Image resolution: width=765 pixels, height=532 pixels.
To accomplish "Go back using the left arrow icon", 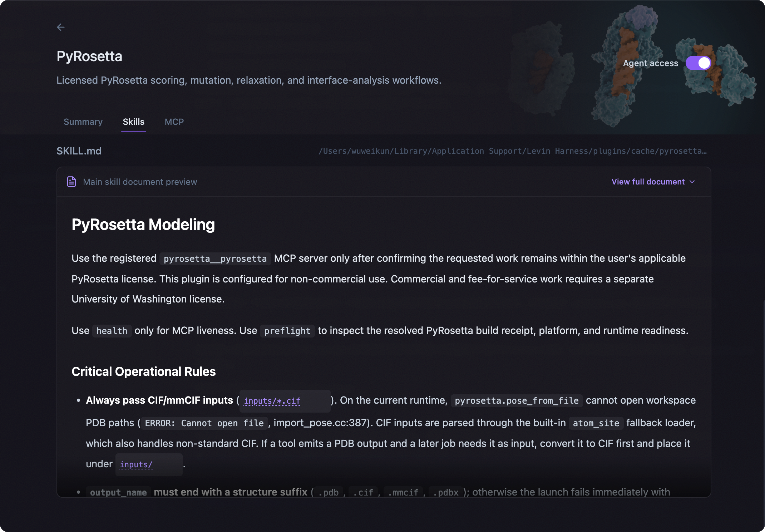I will coord(61,27).
